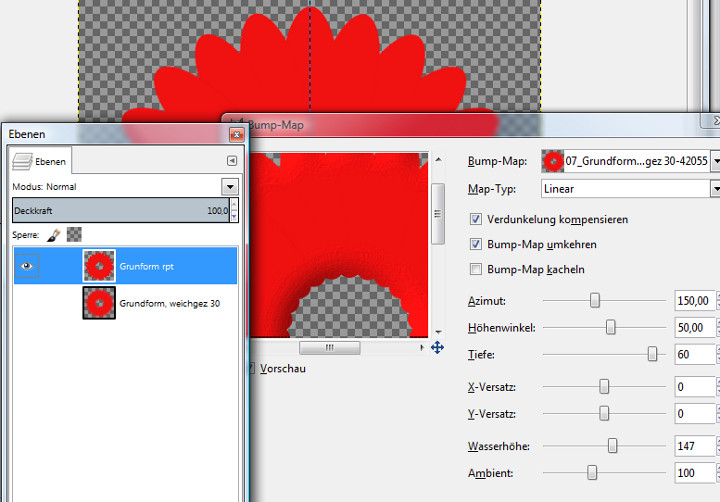720x502 pixels.
Task: Click the Bump-Map drawable thumbnail icon
Action: click(x=552, y=160)
